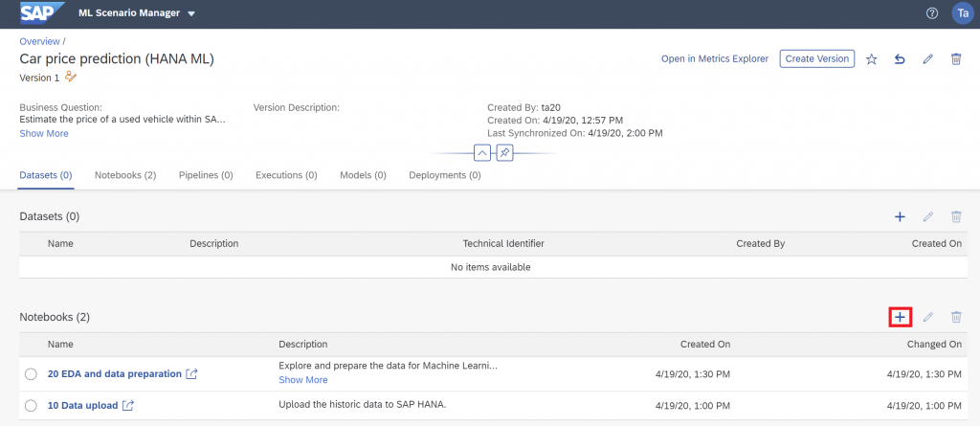Collapse header with the up-chevron button
Viewport: 980px width, 426px height.
pyautogui.click(x=482, y=152)
